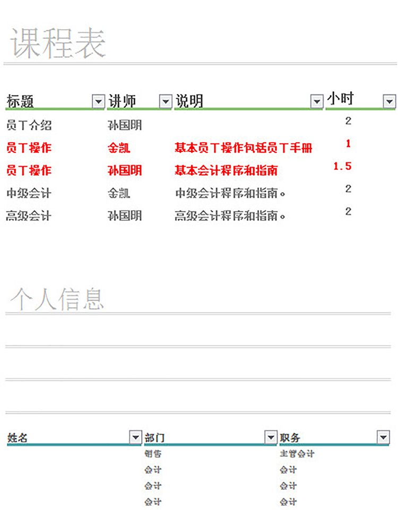Select the red 员工操作 cell taught by 金凯
This screenshot has height=532, width=398.
point(29,148)
